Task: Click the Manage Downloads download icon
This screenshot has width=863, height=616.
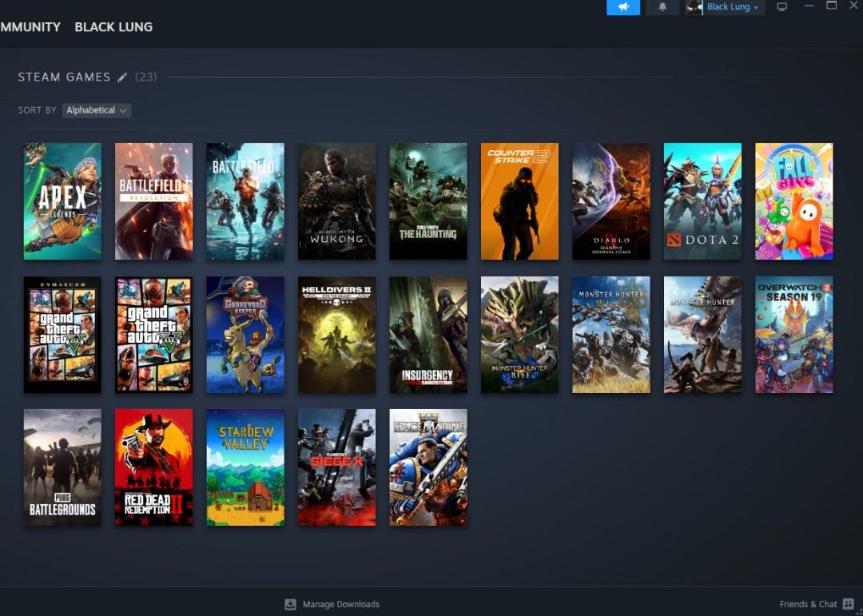Action: (x=290, y=605)
